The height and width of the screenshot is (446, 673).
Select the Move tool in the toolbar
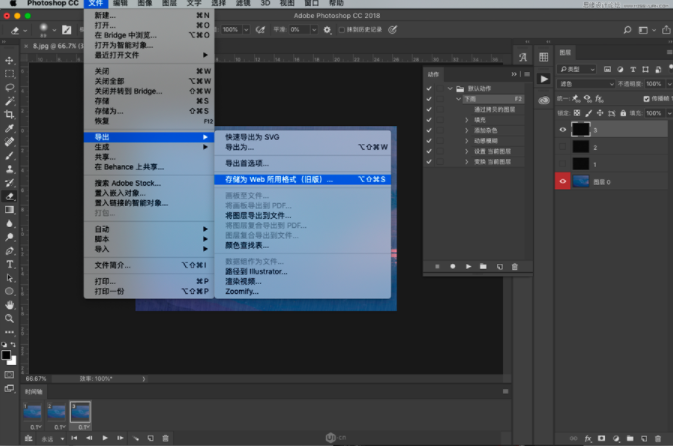point(9,62)
